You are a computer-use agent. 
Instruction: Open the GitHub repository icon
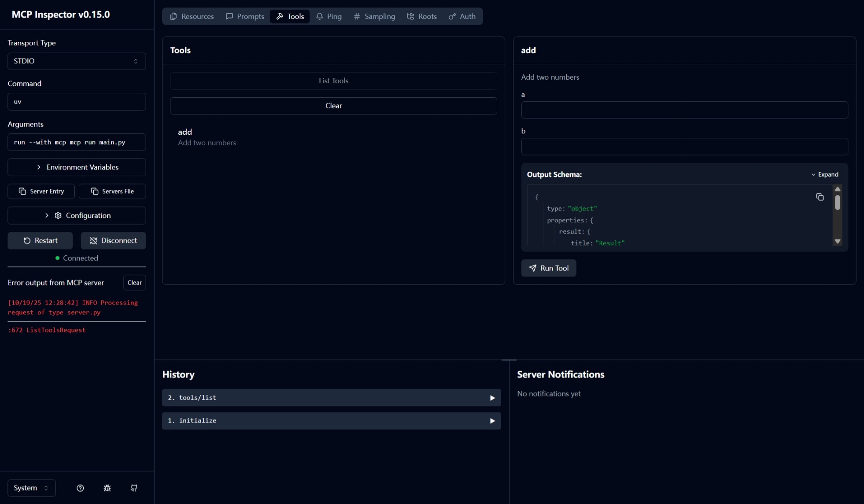tap(134, 488)
